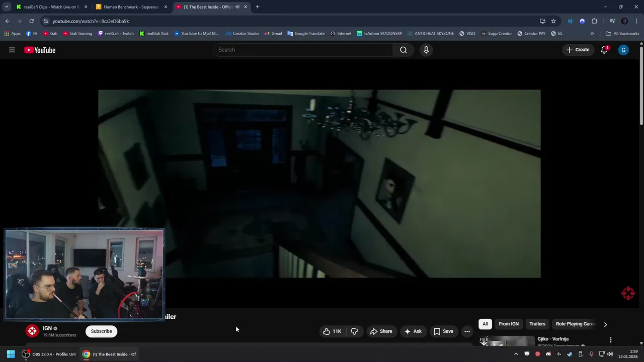Share the video
This screenshot has height=362, width=644.
[x=381, y=331]
